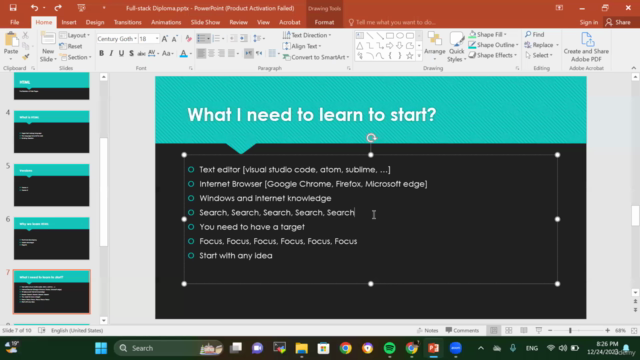640x360 pixels.
Task: Open Spotify from the taskbar
Action: point(389,348)
